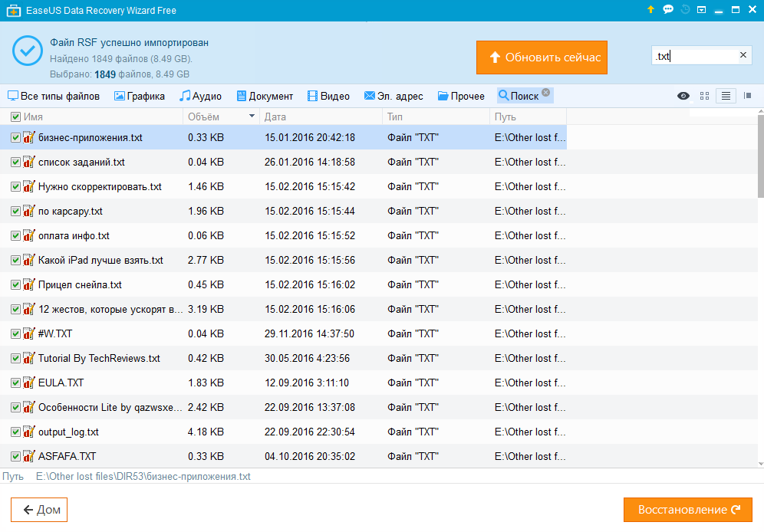
Task: Click file icon of 12 жестов file
Action: (x=28, y=309)
